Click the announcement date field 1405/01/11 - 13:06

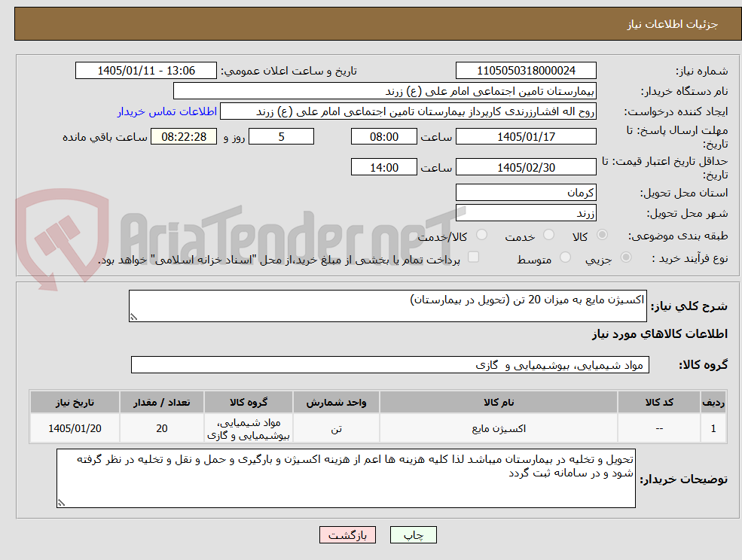click(145, 71)
